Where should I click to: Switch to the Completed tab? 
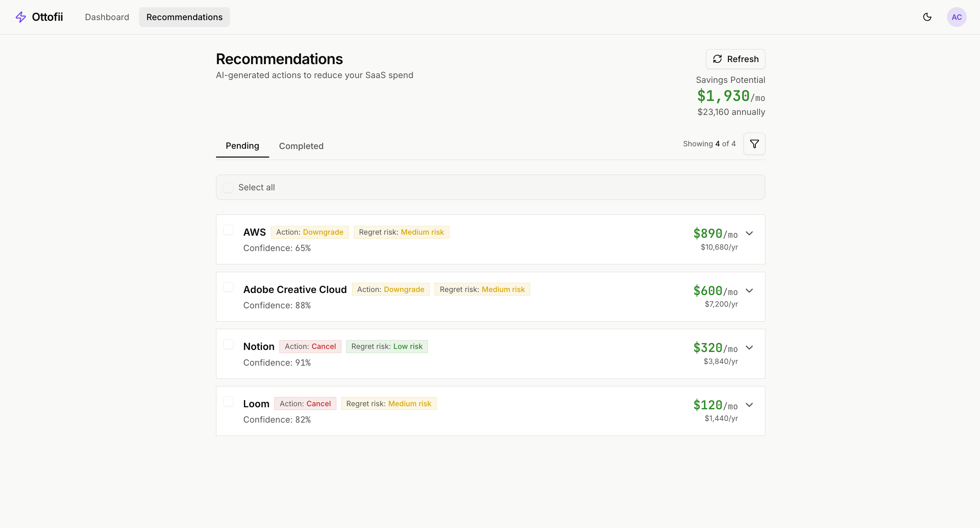tap(301, 146)
